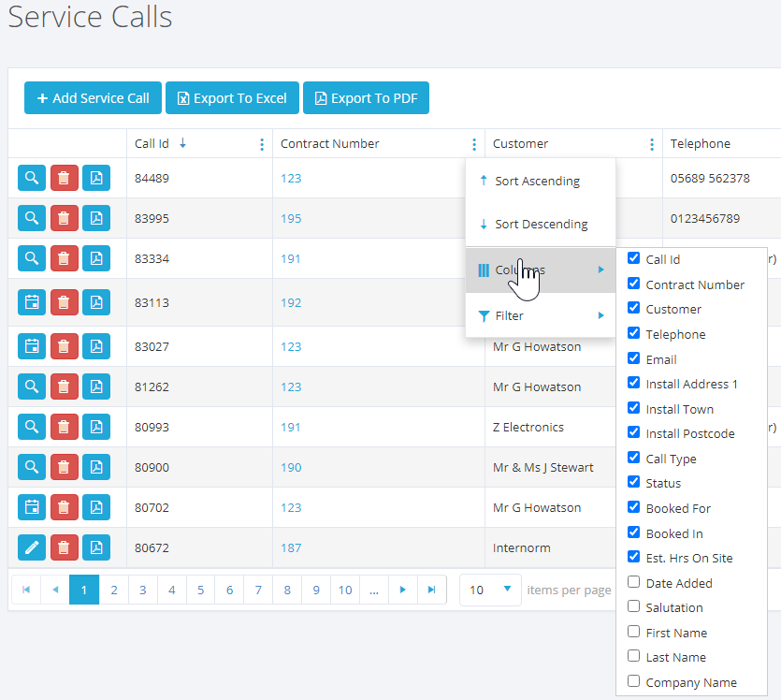Enable the Date Added column
The image size is (781, 700).
[634, 582]
